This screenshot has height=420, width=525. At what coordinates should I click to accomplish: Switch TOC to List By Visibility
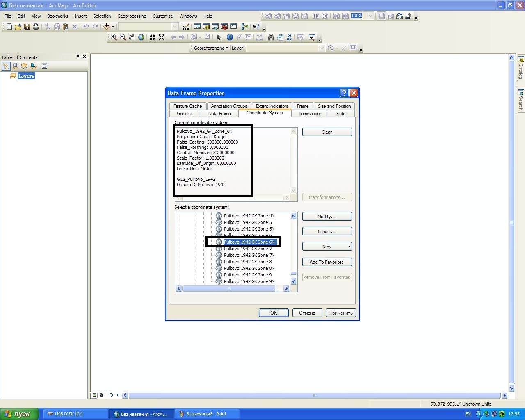pos(24,66)
